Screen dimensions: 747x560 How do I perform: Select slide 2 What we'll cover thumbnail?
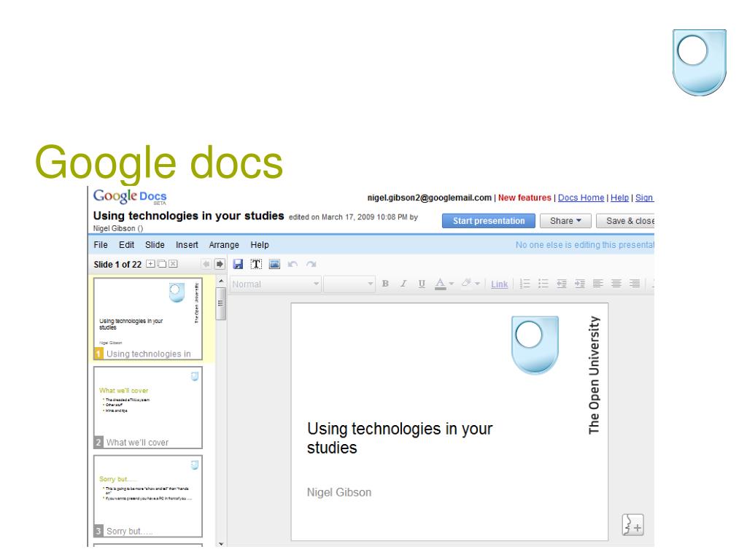click(148, 408)
